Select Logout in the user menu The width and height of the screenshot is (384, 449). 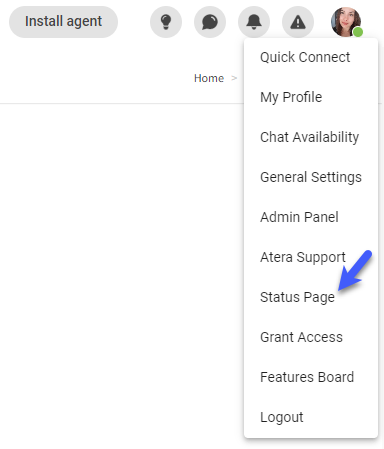click(x=311, y=417)
